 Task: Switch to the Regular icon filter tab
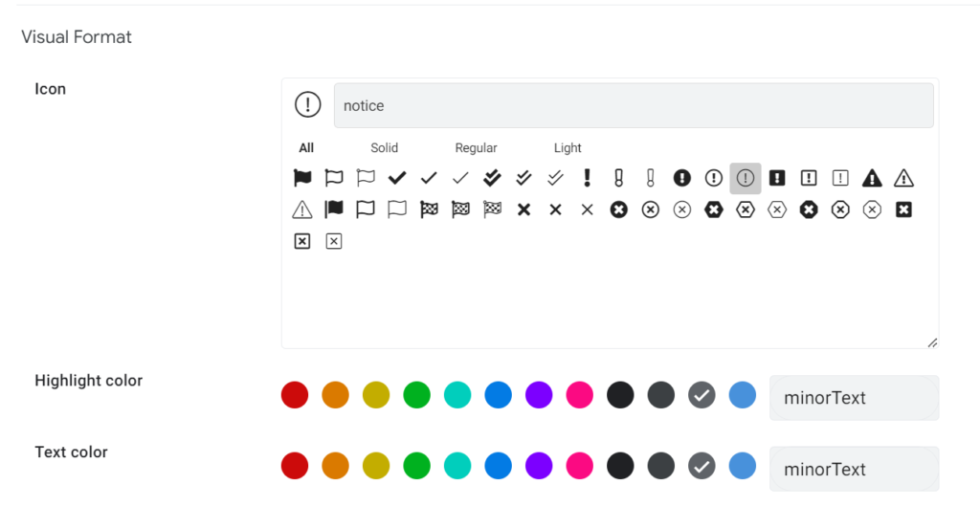tap(476, 148)
